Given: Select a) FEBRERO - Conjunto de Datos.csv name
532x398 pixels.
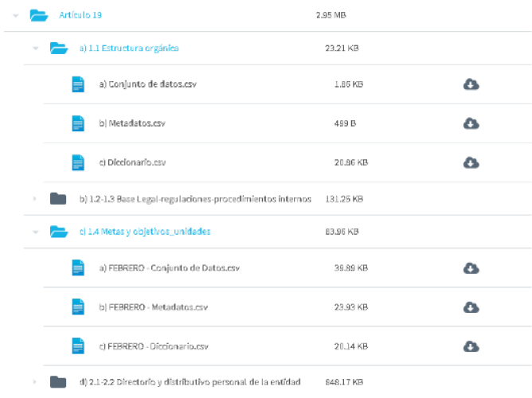Looking at the screenshot, I should tap(169, 268).
